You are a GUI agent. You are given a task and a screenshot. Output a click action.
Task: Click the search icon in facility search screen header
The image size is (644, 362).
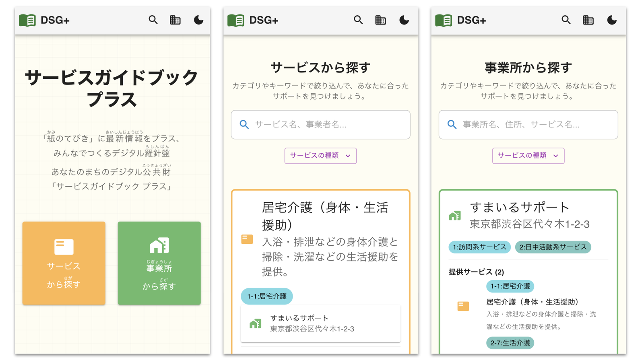(566, 20)
